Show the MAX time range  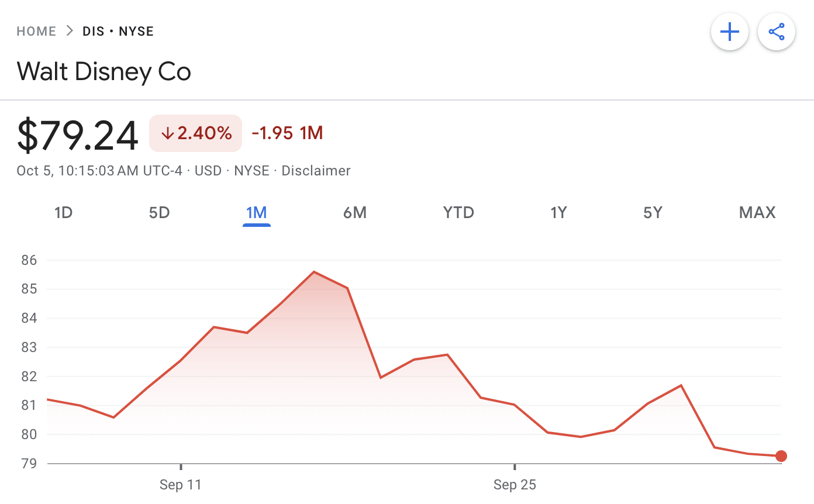click(x=757, y=212)
